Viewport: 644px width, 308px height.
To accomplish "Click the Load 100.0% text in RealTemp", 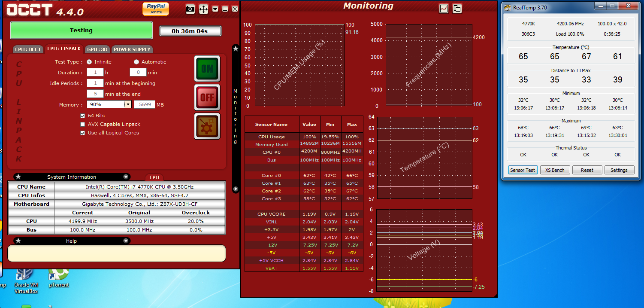I will (570, 34).
